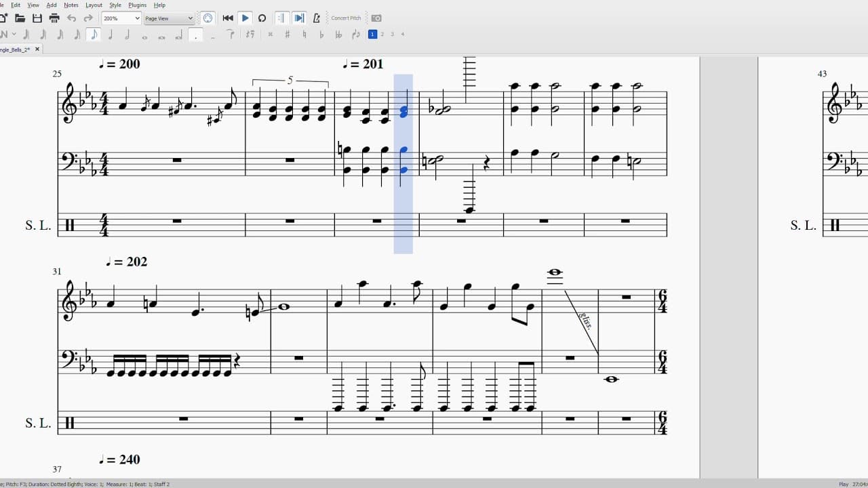Open the image capture camera tool
The height and width of the screenshot is (488, 868).
click(x=376, y=18)
